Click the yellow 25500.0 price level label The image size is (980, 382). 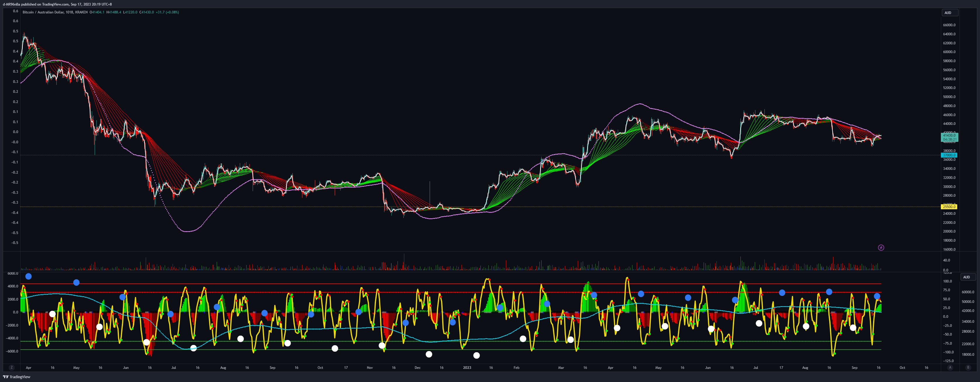949,207
